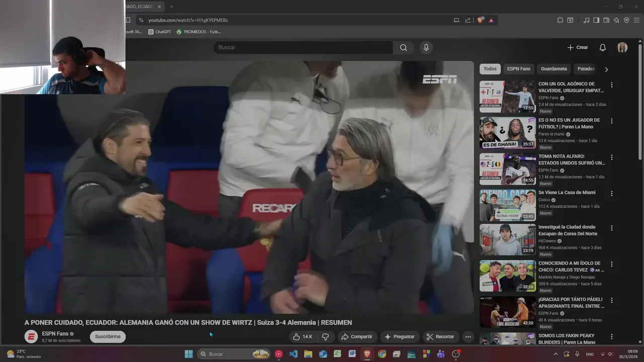Screen dimensions: 644x362
Task: Expand the system tray hidden icons chevron
Action: click(555, 354)
